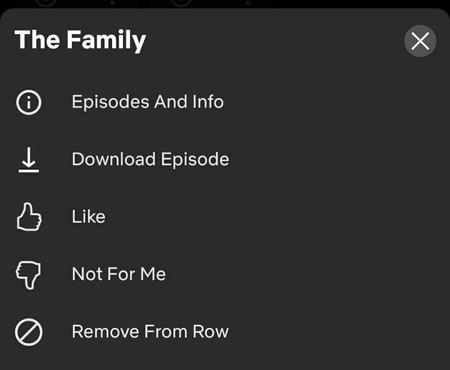Choose the Download Episode text option
Screen dimensions: 450x370
pyautogui.click(x=150, y=159)
